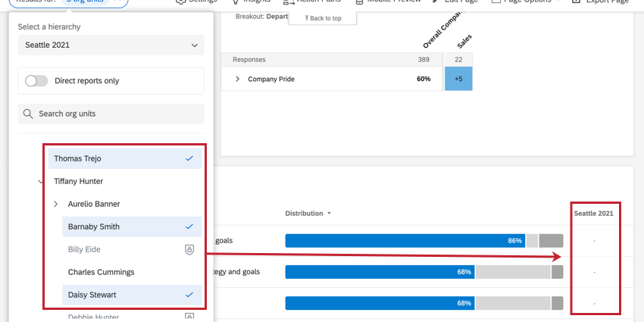Expand the Aurelio Banner node chevron
644x322 pixels.
pos(56,204)
